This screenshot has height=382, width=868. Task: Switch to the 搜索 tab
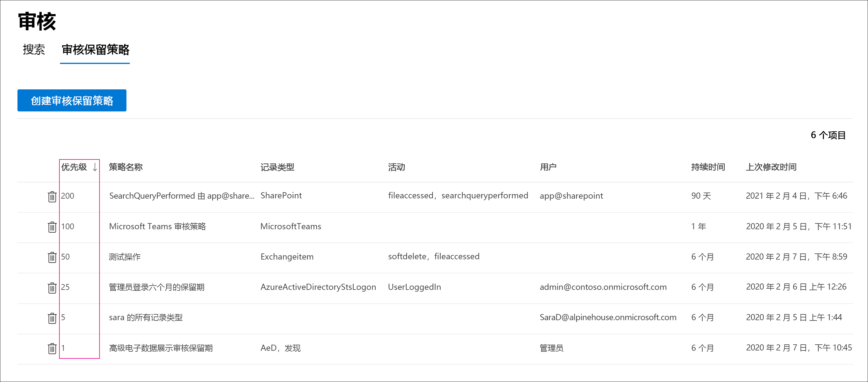click(34, 50)
